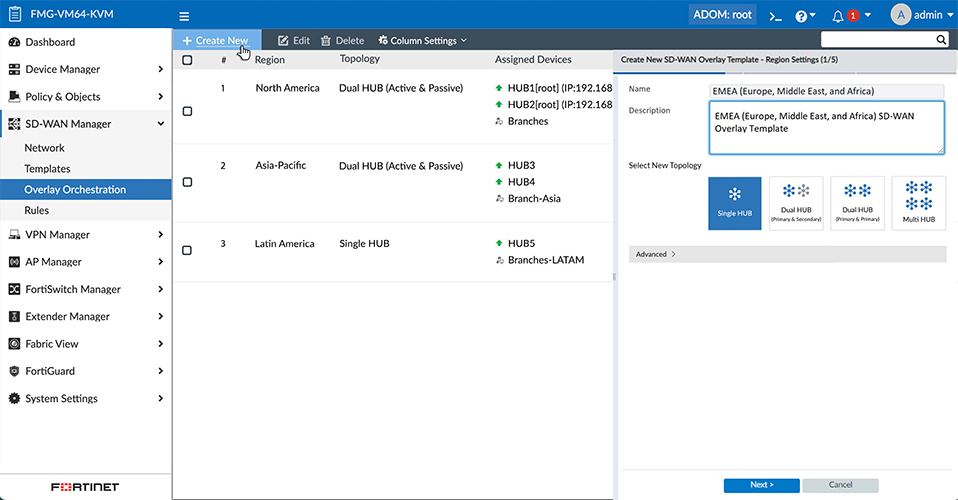Select Dual HUB Primary & Primary topology

pos(857,204)
